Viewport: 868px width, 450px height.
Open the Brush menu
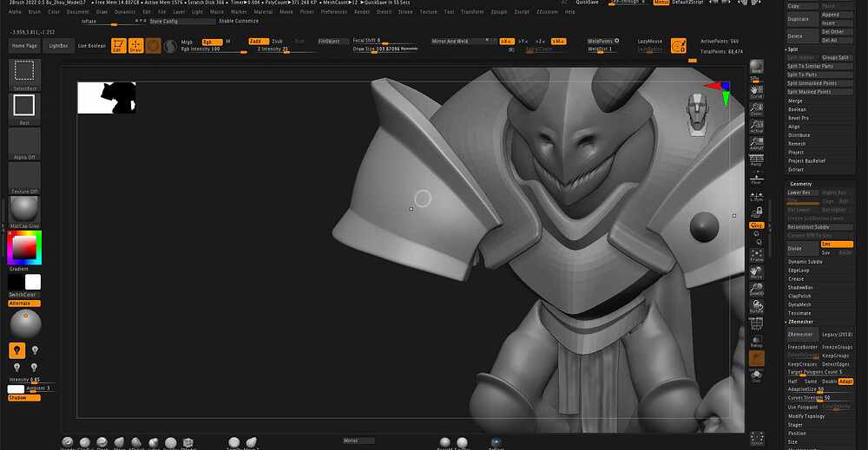point(35,11)
